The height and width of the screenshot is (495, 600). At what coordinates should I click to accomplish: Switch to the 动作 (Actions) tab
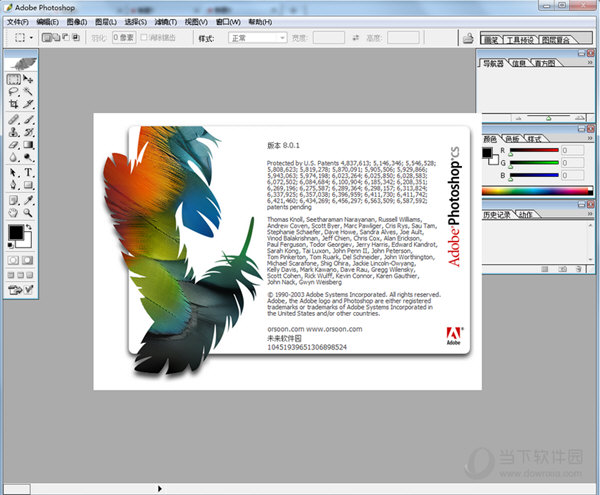coord(526,215)
